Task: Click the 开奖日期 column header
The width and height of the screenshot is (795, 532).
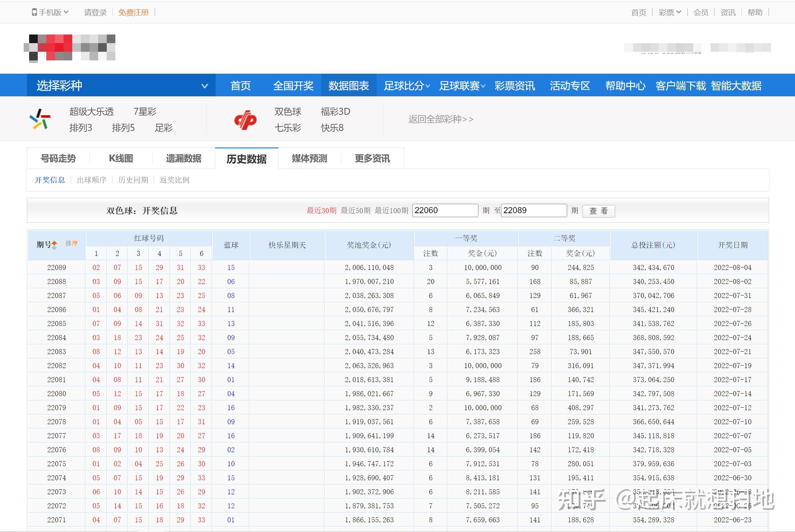Action: (x=732, y=245)
